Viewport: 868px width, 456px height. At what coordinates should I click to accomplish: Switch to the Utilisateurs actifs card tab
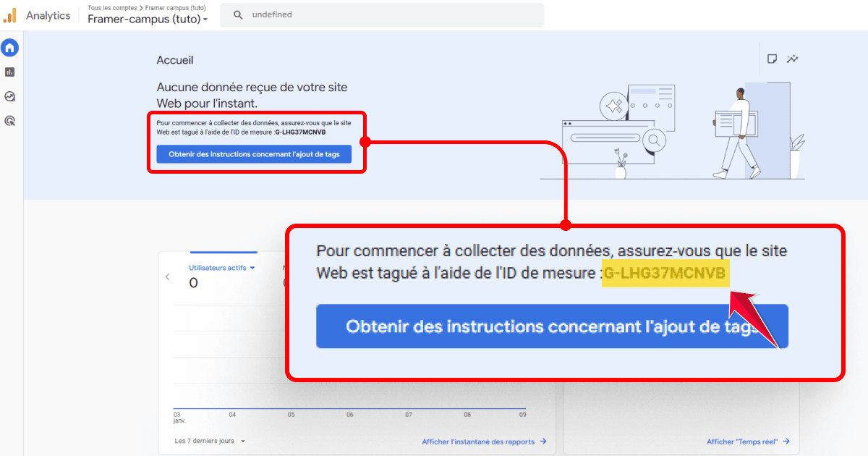224,251
